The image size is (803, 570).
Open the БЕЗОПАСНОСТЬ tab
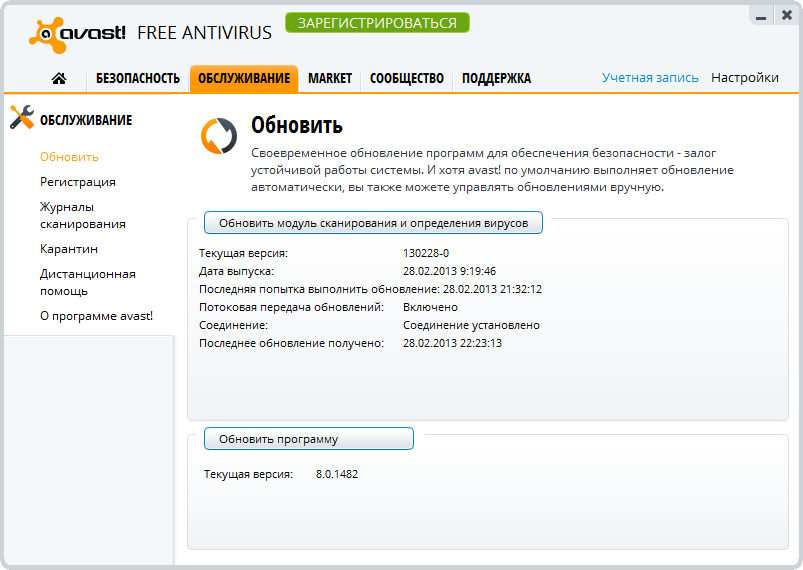(x=138, y=78)
